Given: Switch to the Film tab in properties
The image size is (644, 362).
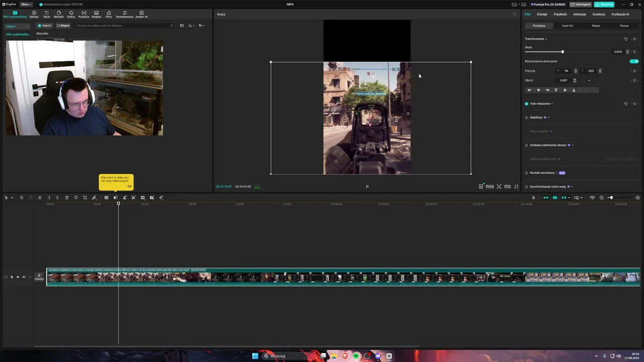Looking at the screenshot, I should 528,14.
